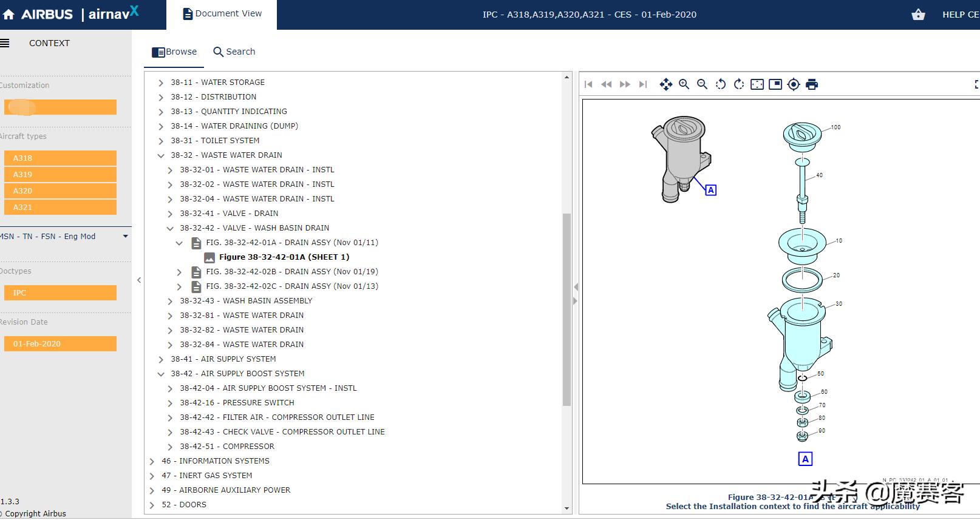Toggle the IPC doctype filter

click(x=60, y=292)
